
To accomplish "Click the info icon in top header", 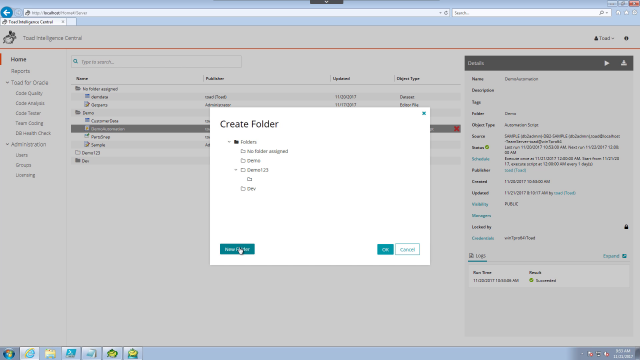I will (x=626, y=38).
